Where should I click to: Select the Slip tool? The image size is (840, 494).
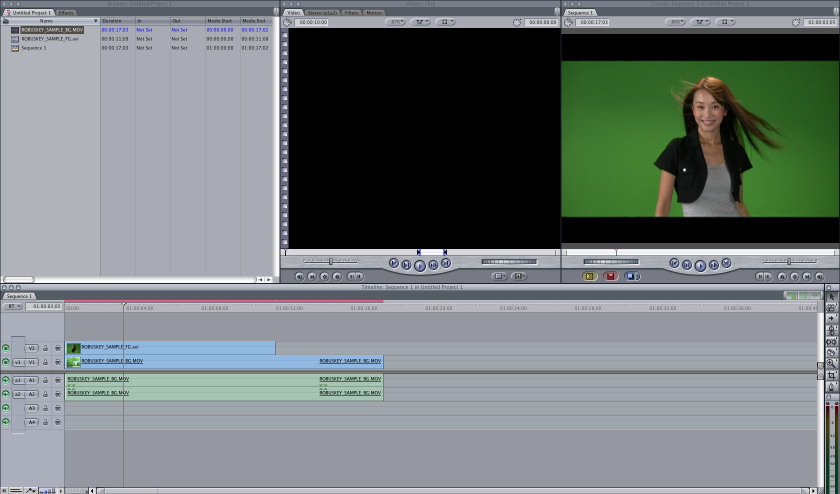coord(831,341)
